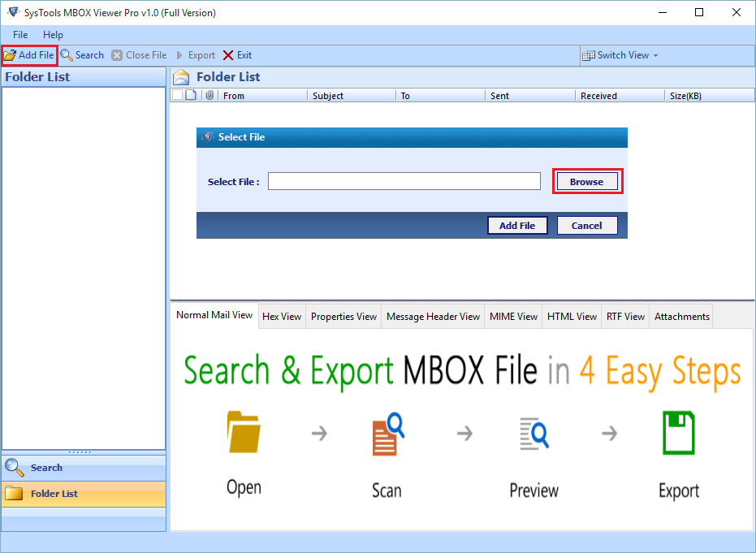The height and width of the screenshot is (553, 756).
Task: Click the Browse button
Action: pos(587,182)
